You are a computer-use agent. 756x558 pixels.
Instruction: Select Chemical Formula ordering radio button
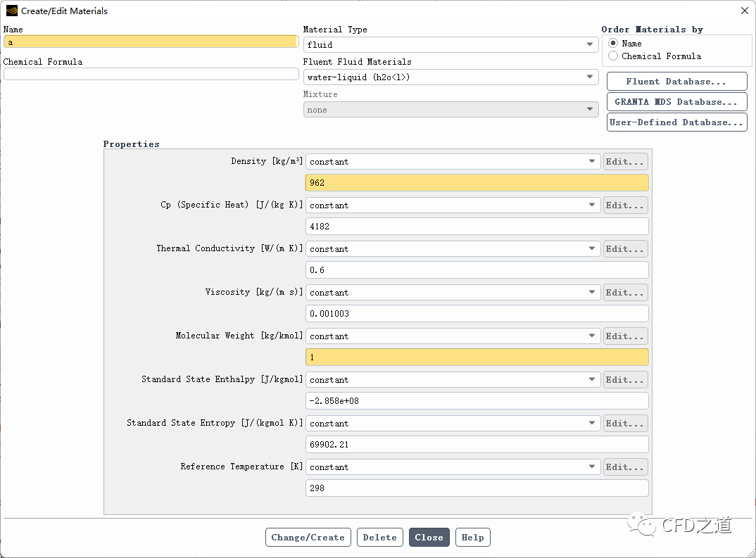[613, 56]
